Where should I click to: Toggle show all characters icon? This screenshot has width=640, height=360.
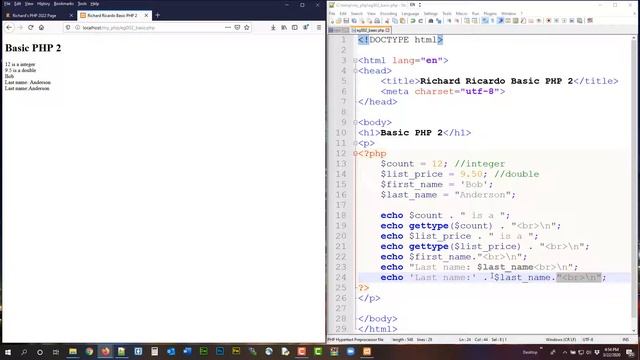(492, 20)
